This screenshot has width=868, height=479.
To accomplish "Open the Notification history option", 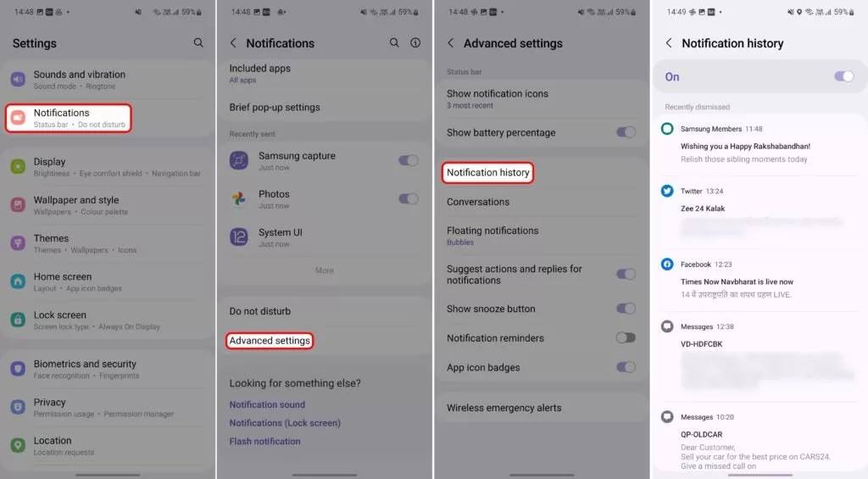I will tap(487, 173).
